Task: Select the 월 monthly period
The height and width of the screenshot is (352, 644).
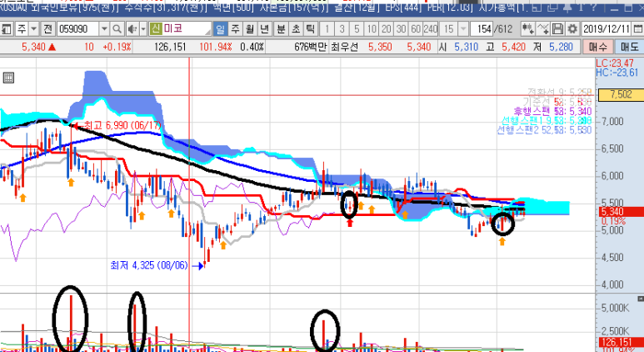Action: 250,29
